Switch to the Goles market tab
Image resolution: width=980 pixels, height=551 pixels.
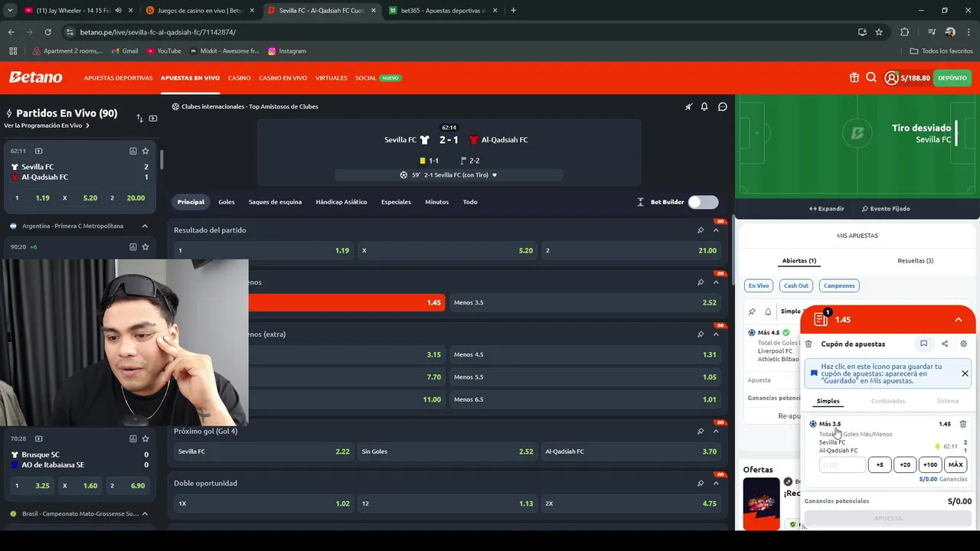point(227,202)
